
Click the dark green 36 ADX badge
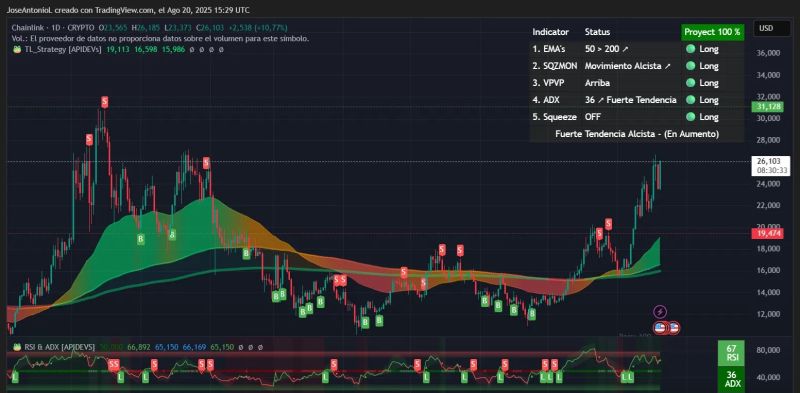[x=731, y=379]
